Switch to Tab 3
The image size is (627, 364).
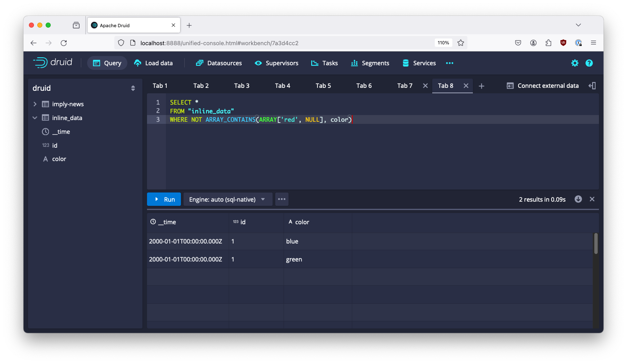[242, 85]
